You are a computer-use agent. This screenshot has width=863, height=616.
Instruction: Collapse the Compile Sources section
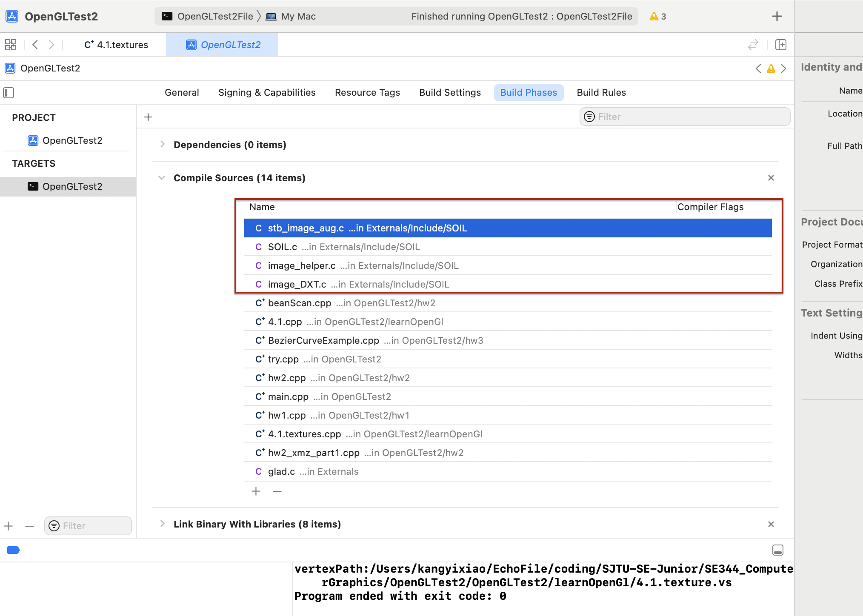point(162,177)
